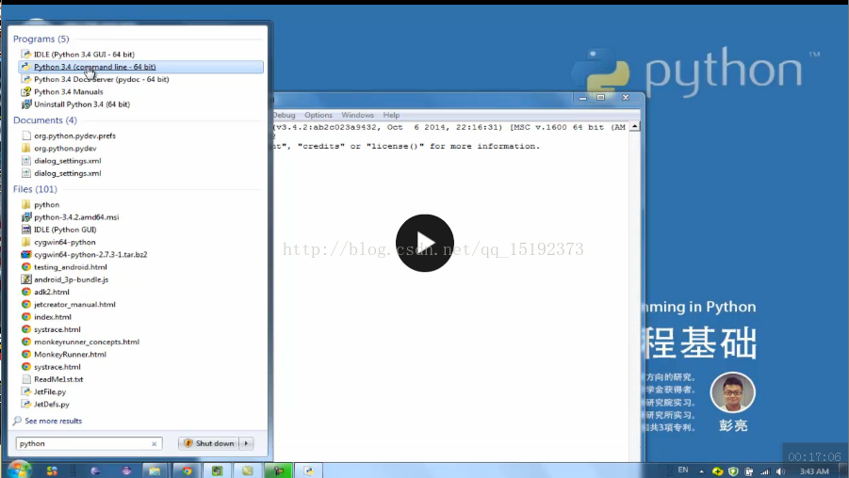Open MonkeyRunner.html file
849x478 pixels.
click(x=70, y=354)
